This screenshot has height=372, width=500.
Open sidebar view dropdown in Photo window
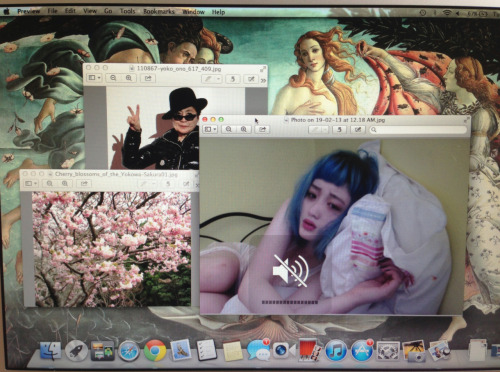210,129
